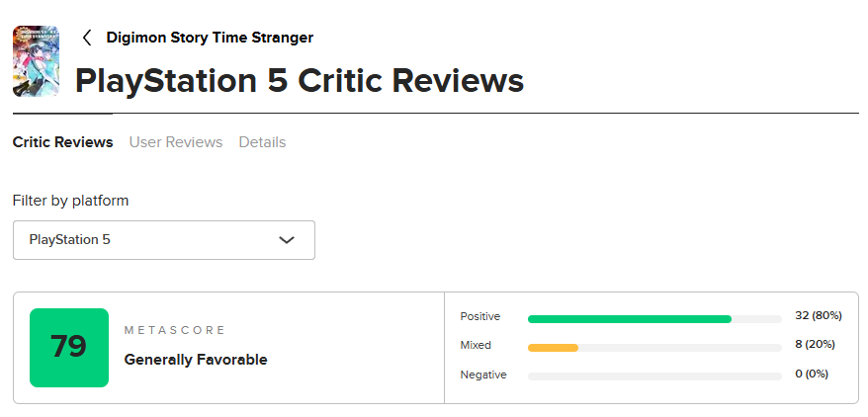Filter by the Negative label
Screen dimensions: 868x417
click(x=483, y=375)
